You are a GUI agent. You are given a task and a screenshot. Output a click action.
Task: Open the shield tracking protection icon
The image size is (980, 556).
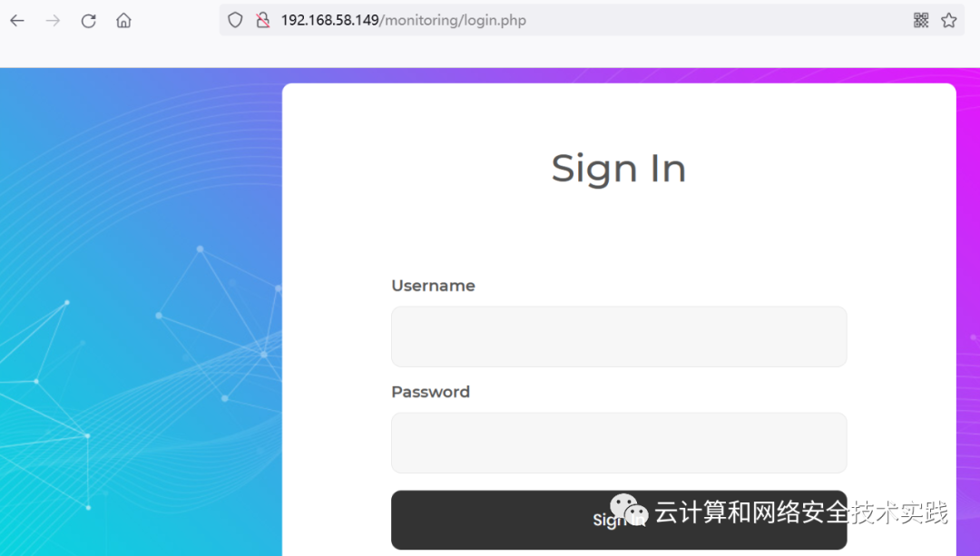tap(235, 20)
